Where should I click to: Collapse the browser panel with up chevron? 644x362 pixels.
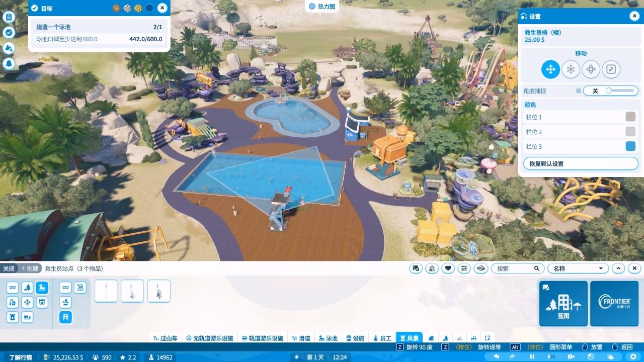click(619, 268)
